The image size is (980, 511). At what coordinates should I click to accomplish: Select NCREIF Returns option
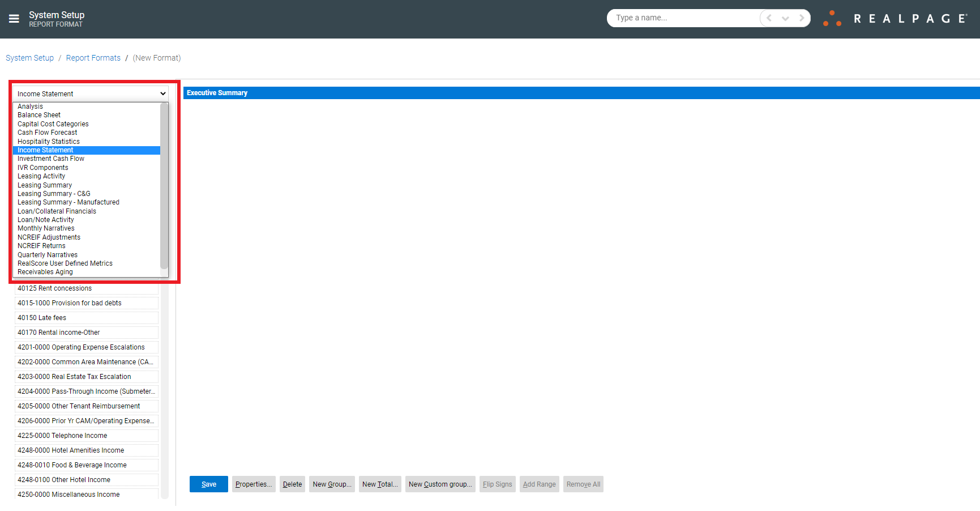pyautogui.click(x=87, y=246)
